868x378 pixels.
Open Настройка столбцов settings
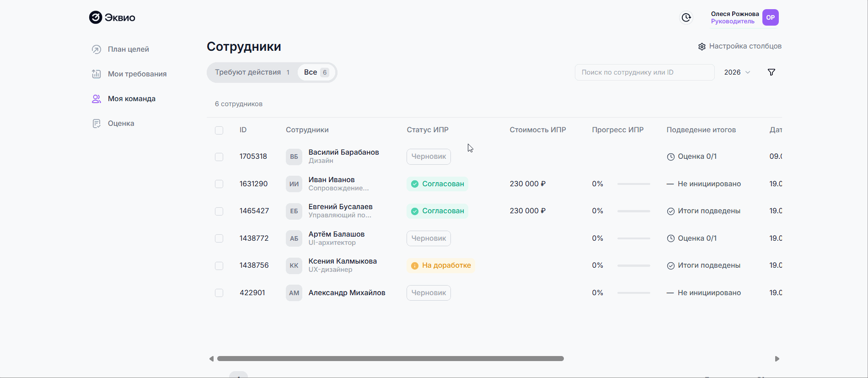(740, 46)
